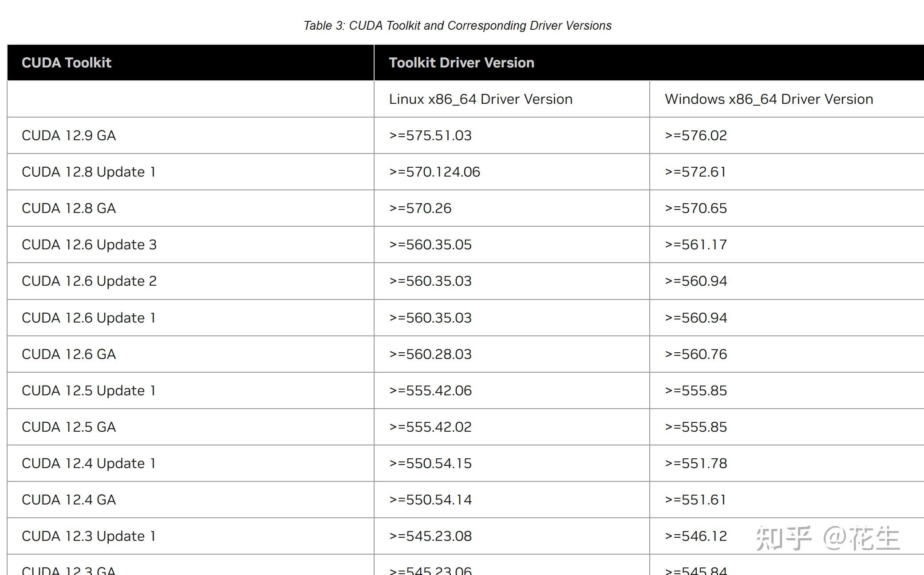Select the >=560.28.03 Linux driver value
The image size is (924, 575).
(430, 354)
